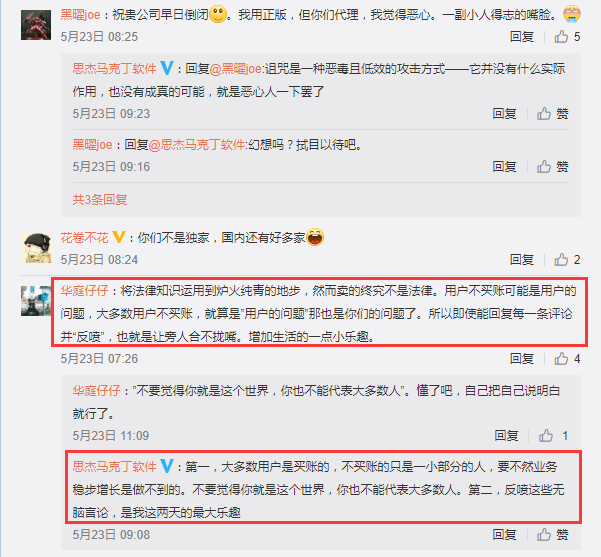The image size is (601, 557).
Task: Open 花卷不花's avatar image
Action: (36, 248)
